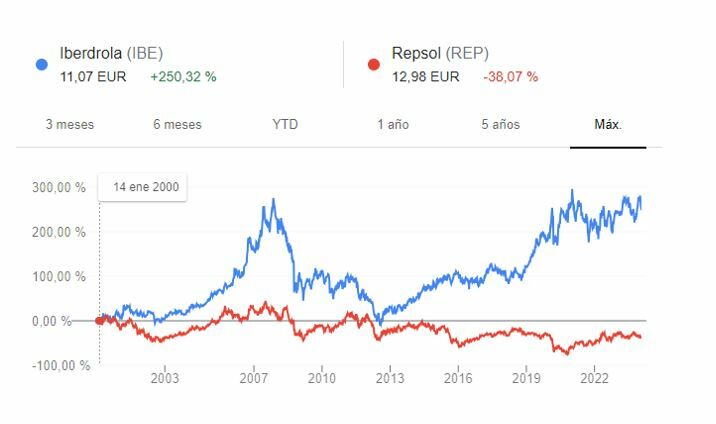Viewport: 716px width, 424px height.
Task: Click the 2019 label on the time axis
Action: point(526,378)
